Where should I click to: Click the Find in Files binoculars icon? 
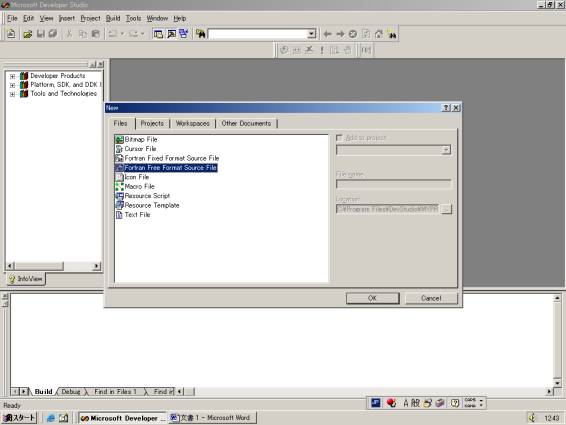201,34
